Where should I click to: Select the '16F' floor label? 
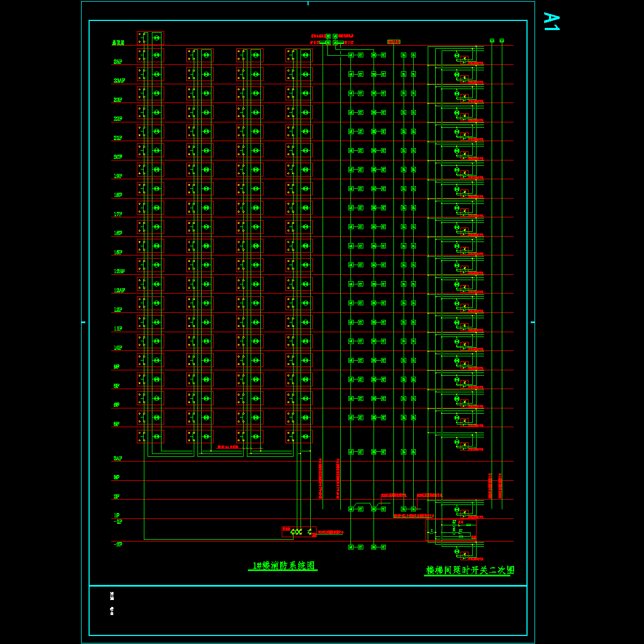tap(118, 233)
